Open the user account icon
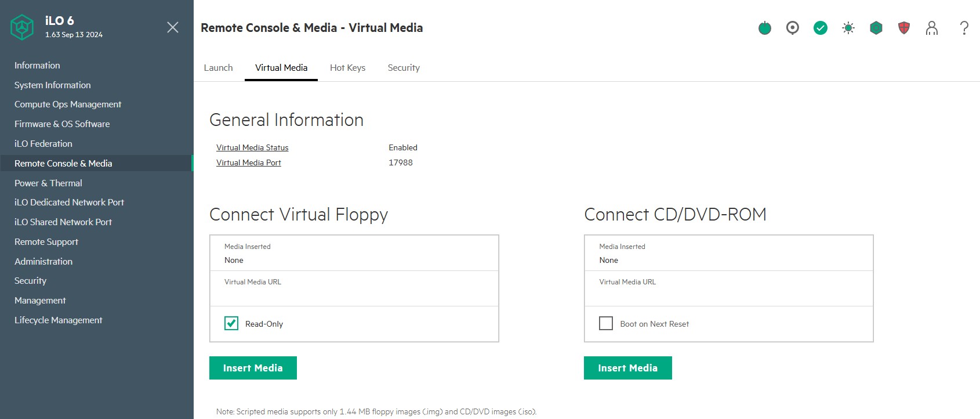The image size is (980, 419). (932, 28)
